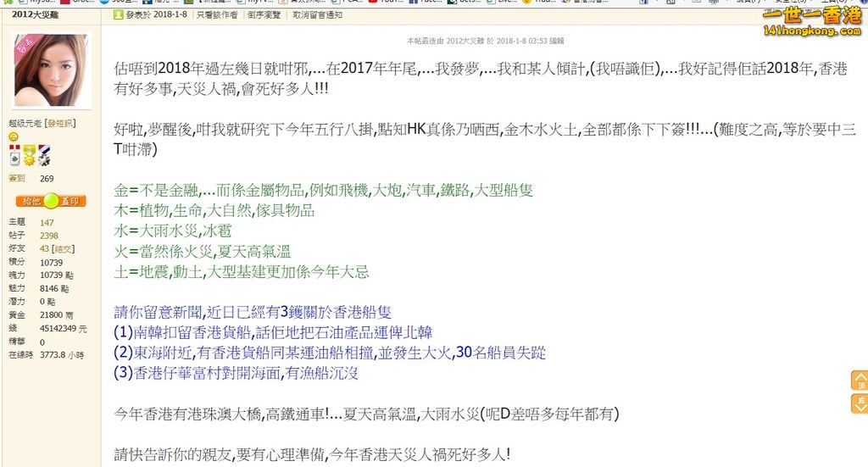868x467 pixels.
Task: Select 倒序瀏覽 reverse order view
Action: tap(264, 14)
